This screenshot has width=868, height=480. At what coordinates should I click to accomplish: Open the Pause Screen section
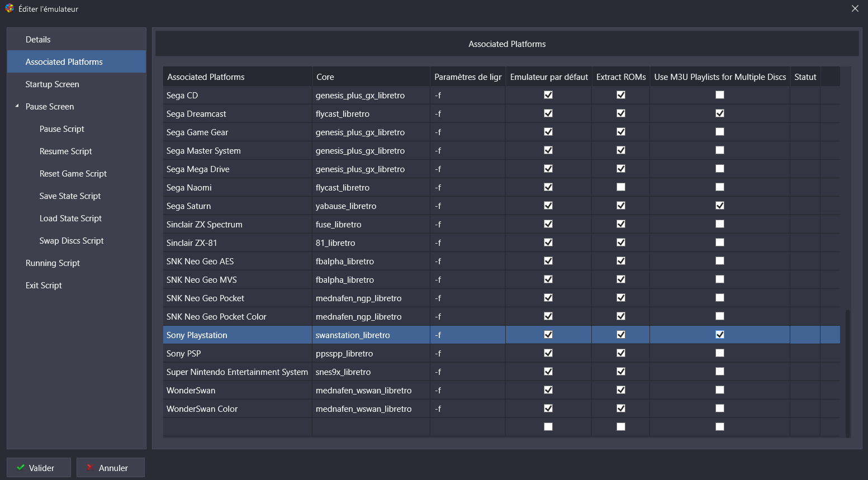pyautogui.click(x=77, y=106)
